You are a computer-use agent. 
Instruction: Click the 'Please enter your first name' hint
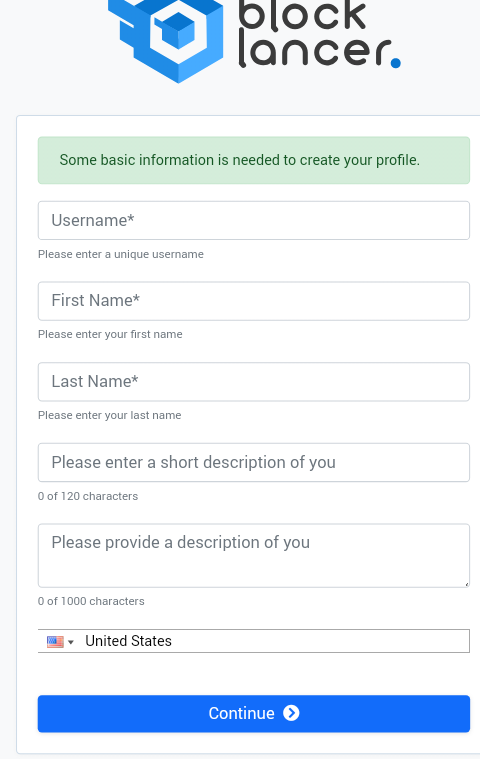point(110,334)
